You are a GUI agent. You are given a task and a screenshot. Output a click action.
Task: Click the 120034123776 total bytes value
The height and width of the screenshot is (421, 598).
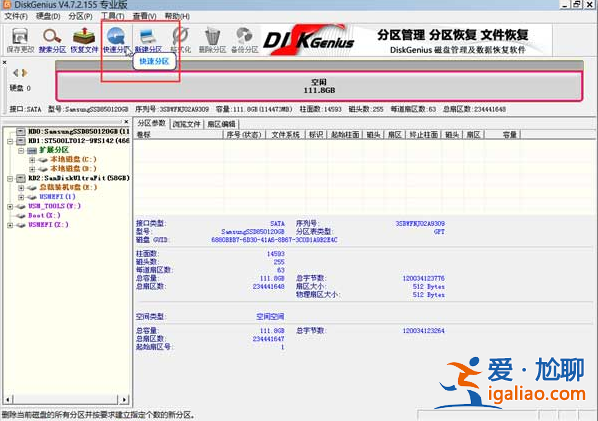pos(423,278)
